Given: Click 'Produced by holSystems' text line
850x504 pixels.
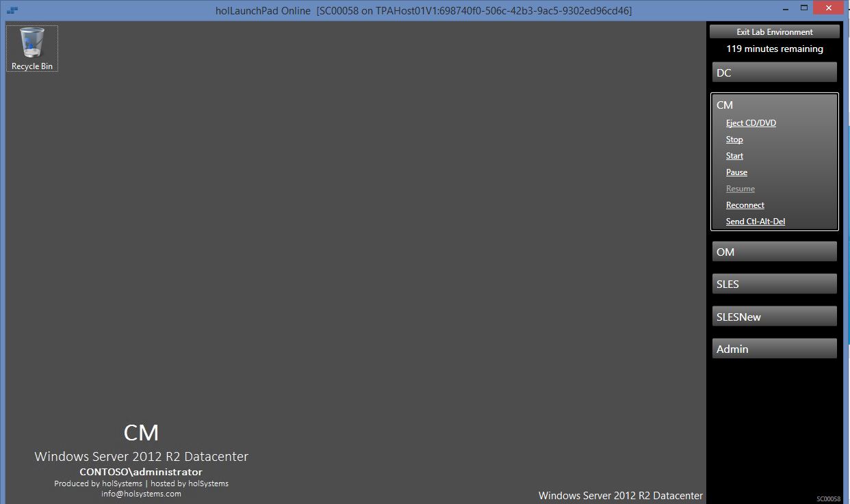Looking at the screenshot, I should [x=141, y=483].
